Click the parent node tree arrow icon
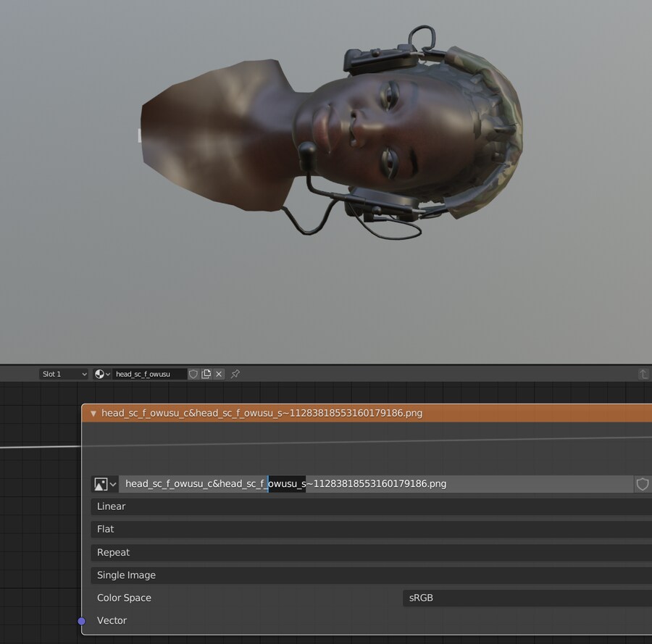The width and height of the screenshot is (652, 644). [x=643, y=374]
